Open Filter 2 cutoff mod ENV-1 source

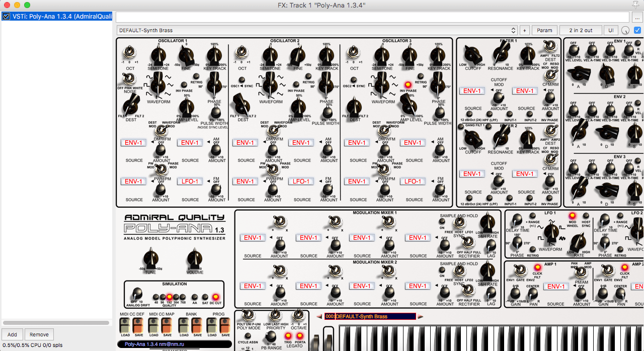(472, 174)
